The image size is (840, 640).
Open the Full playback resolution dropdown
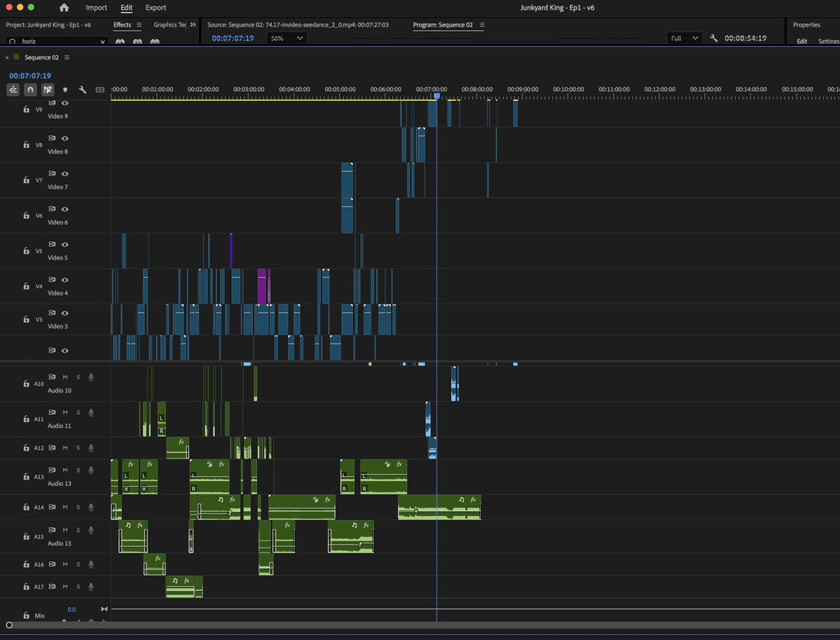(x=684, y=38)
